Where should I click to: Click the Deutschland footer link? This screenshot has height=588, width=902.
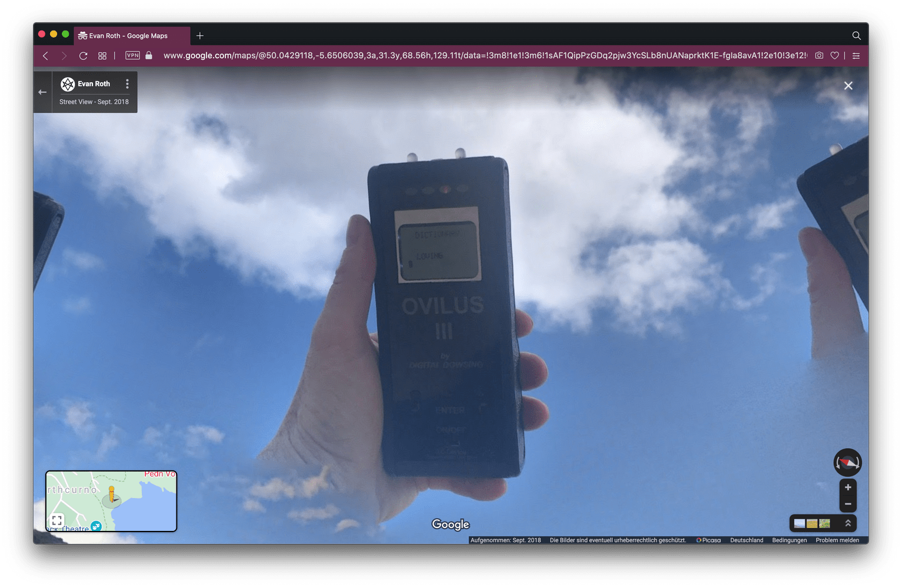click(x=747, y=540)
